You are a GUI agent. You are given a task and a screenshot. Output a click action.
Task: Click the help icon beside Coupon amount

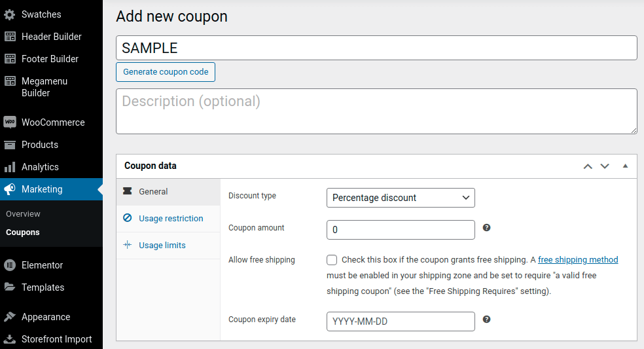486,228
